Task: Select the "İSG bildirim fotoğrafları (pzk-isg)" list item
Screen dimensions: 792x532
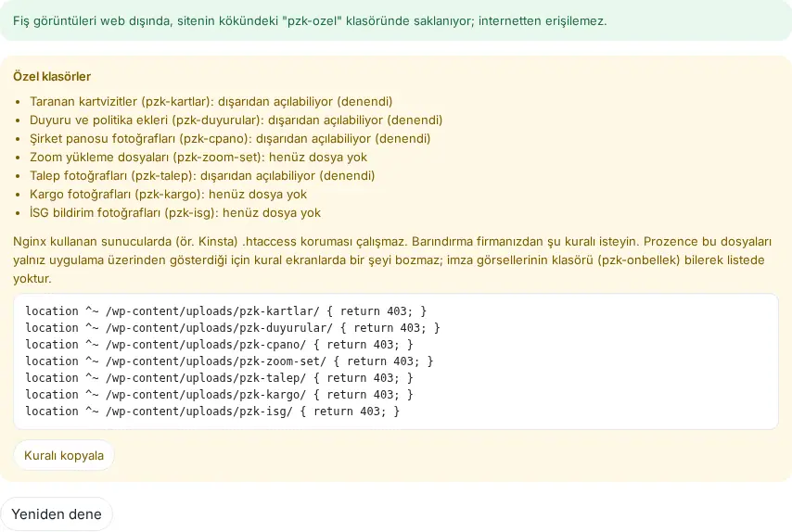Action: click(174, 213)
